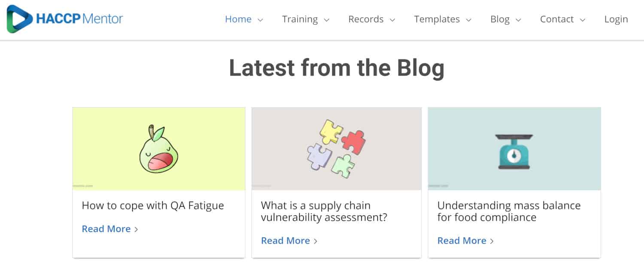
Task: Open the Login menu item
Action: [616, 19]
